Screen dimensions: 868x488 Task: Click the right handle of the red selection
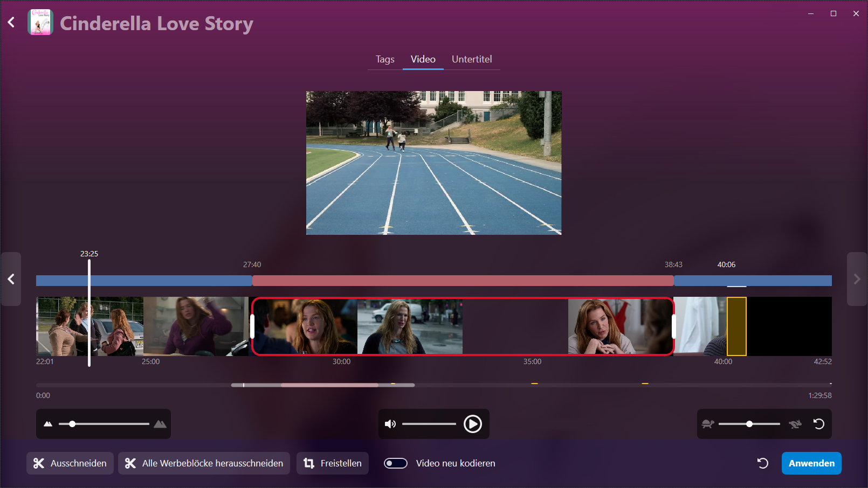coord(674,326)
